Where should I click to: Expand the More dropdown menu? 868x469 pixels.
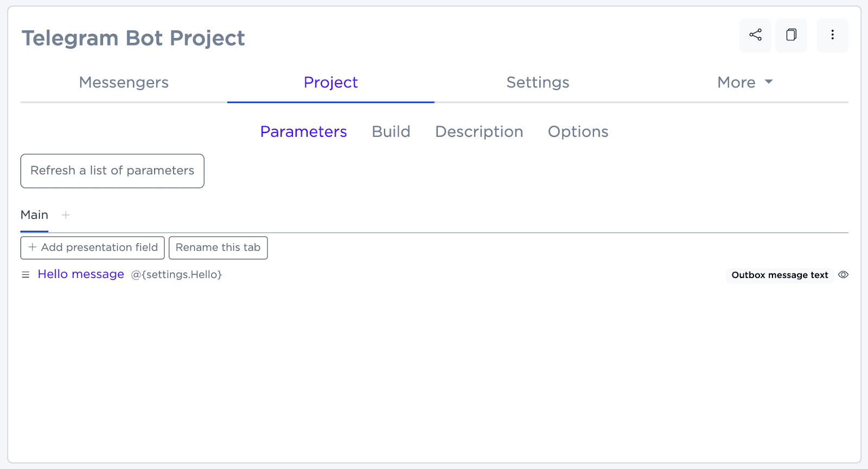pos(744,83)
